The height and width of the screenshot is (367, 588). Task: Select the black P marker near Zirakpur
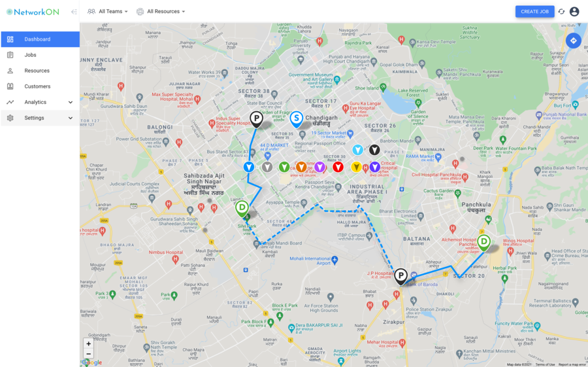400,275
